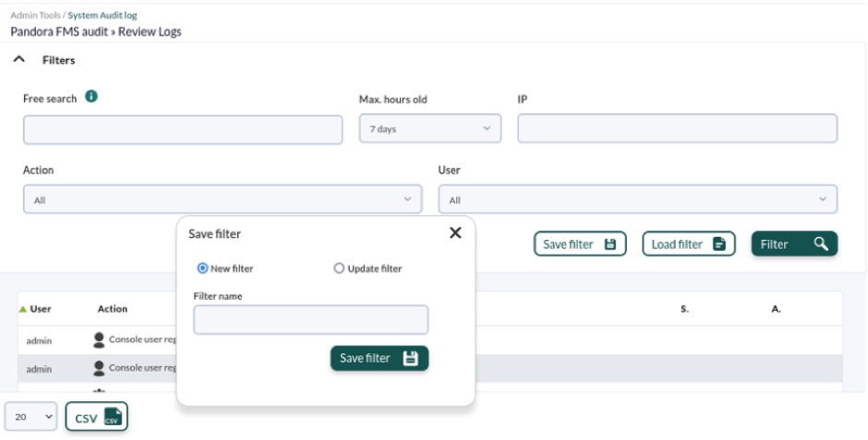Click the A. column header

[x=776, y=309]
